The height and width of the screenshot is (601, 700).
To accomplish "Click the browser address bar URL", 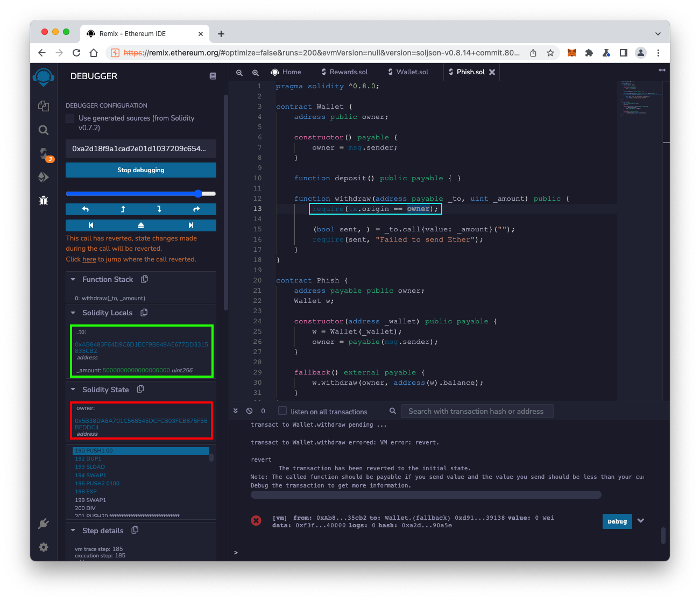I will [x=322, y=53].
